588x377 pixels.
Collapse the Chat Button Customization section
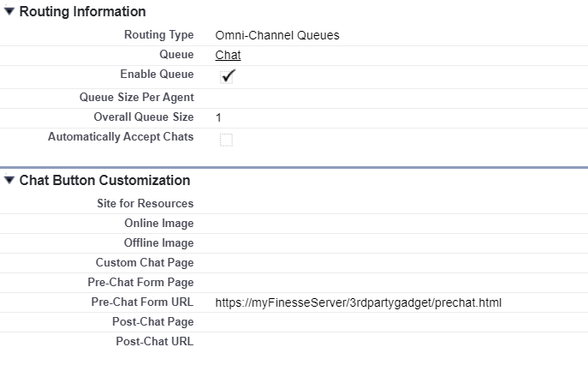(x=9, y=180)
